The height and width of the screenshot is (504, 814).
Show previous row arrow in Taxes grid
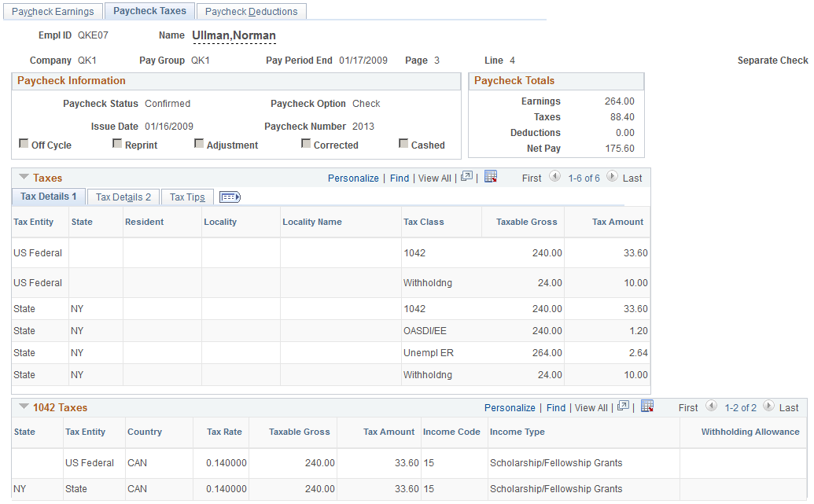pos(555,176)
